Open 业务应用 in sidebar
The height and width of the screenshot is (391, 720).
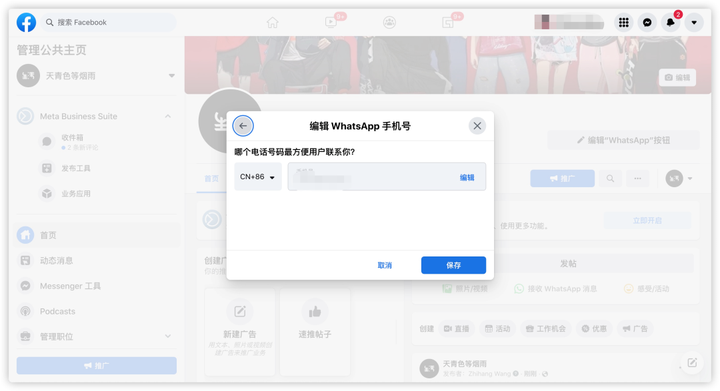76,194
